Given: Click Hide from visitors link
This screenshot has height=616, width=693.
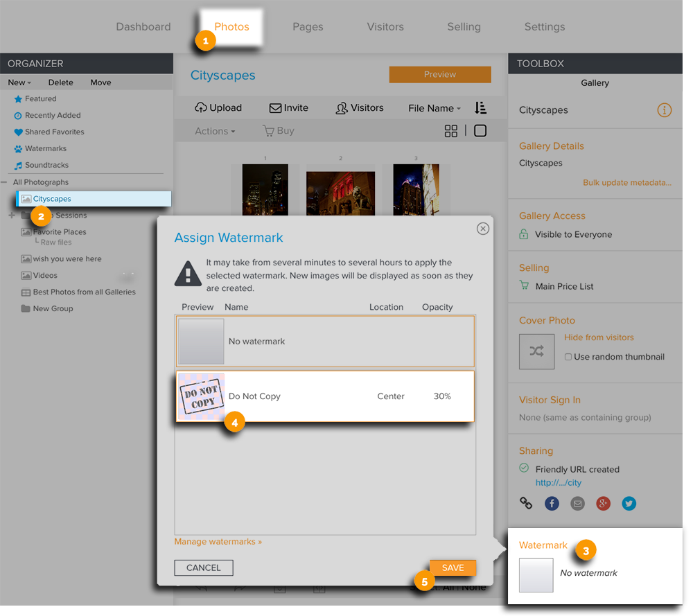Looking at the screenshot, I should tap(599, 337).
